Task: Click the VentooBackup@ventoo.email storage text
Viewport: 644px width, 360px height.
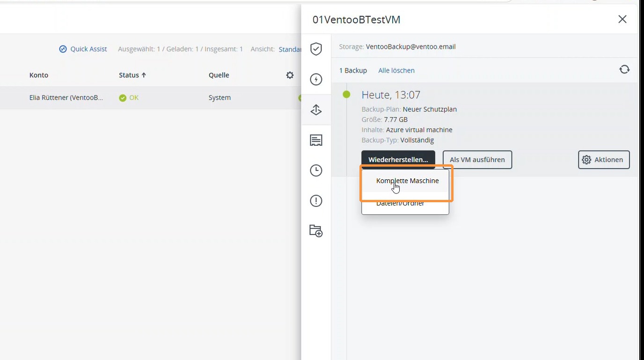Action: [x=410, y=46]
